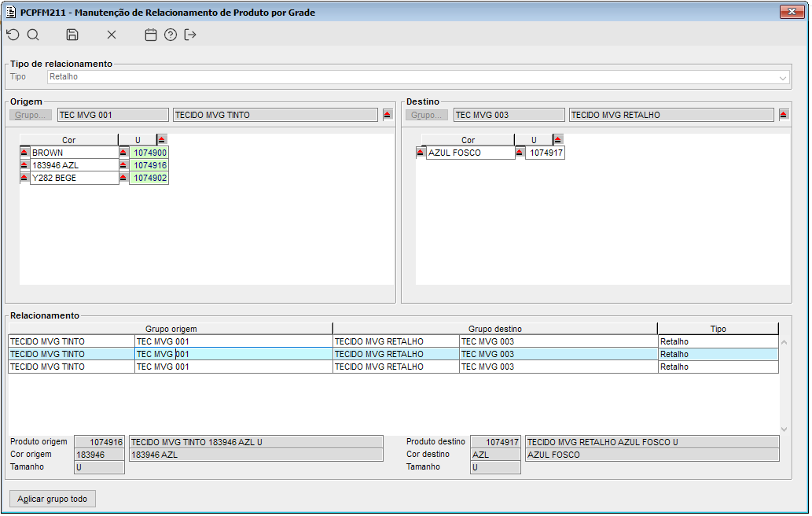Select first Relacionamento row TECIDO MVG TINTO
Screen dimensions: 812x516
coord(72,341)
